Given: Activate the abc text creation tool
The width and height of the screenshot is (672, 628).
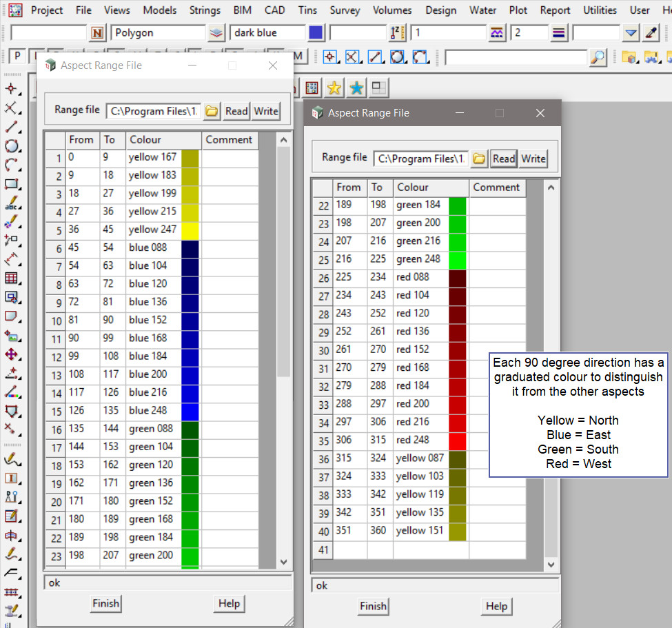Looking at the screenshot, I should pos(11,203).
